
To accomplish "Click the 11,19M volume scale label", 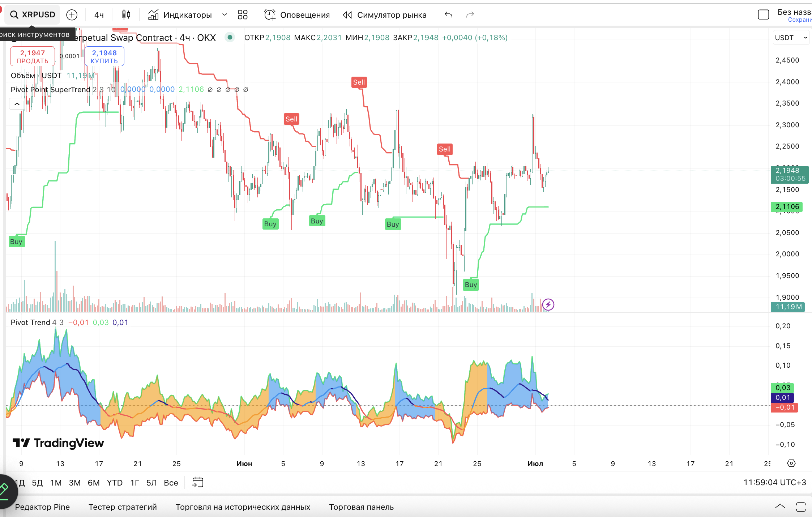I will coord(788,307).
